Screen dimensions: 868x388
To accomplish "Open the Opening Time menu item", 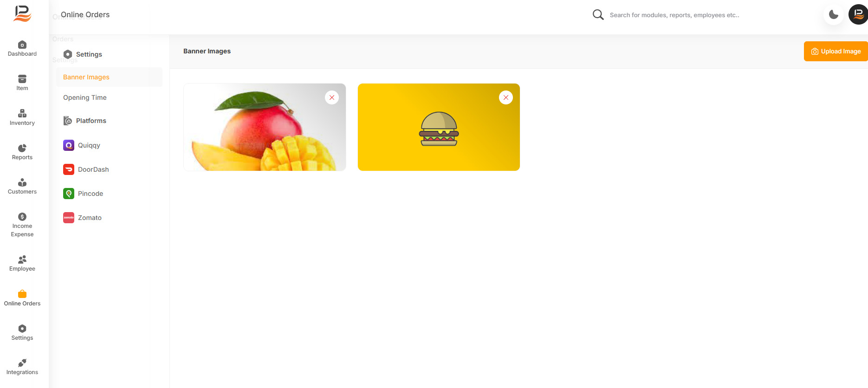I will 85,97.
